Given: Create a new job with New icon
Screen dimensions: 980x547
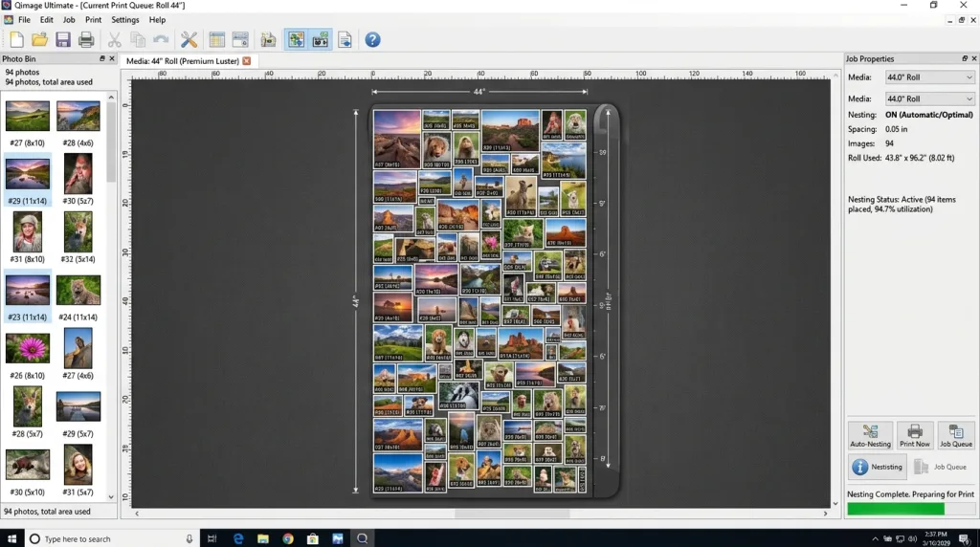Looking at the screenshot, I should pos(17,40).
